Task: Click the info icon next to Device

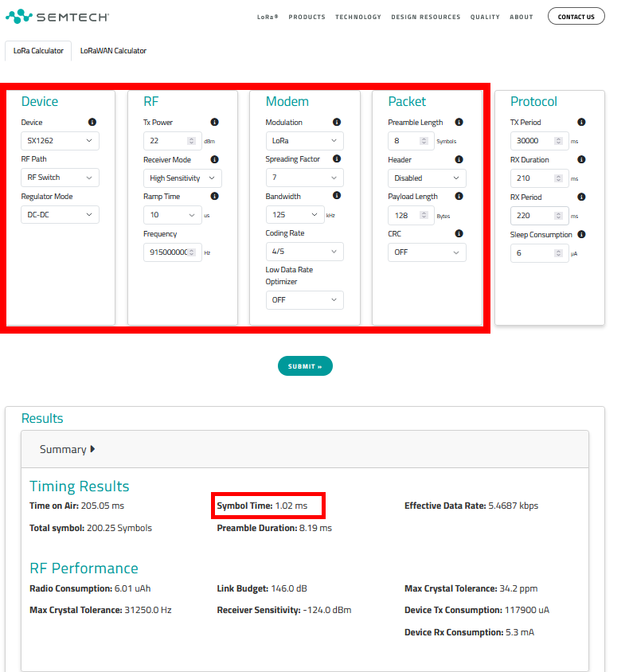Action: tap(92, 123)
